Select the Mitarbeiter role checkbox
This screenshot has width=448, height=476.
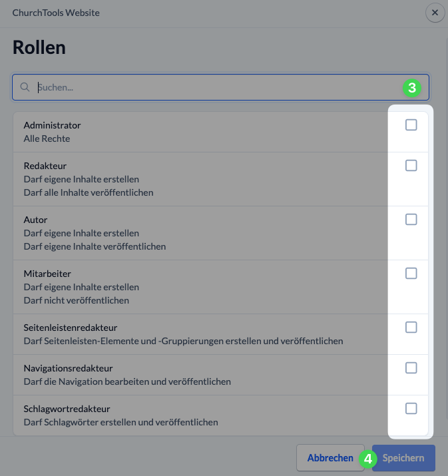pyautogui.click(x=411, y=274)
